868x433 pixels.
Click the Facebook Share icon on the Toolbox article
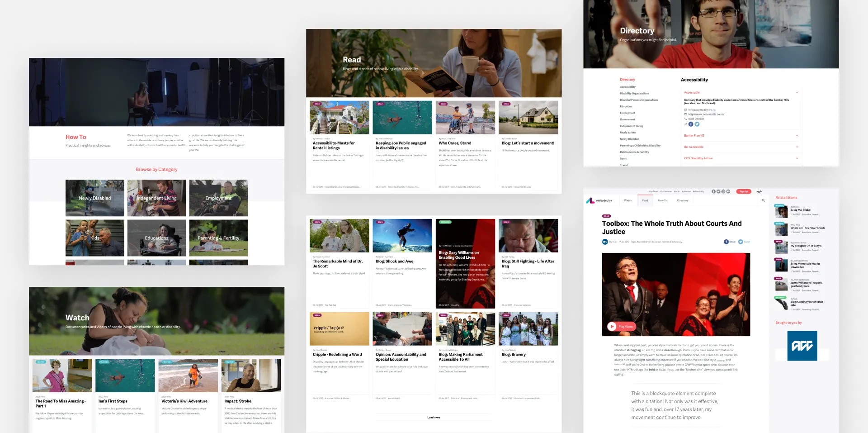tap(726, 242)
